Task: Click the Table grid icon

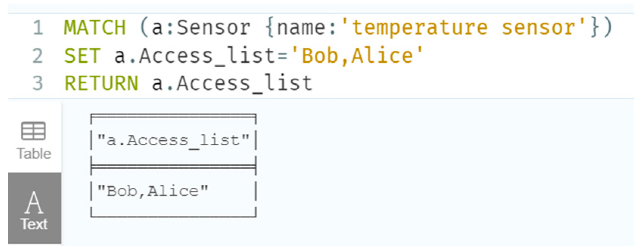Action: pos(33,131)
